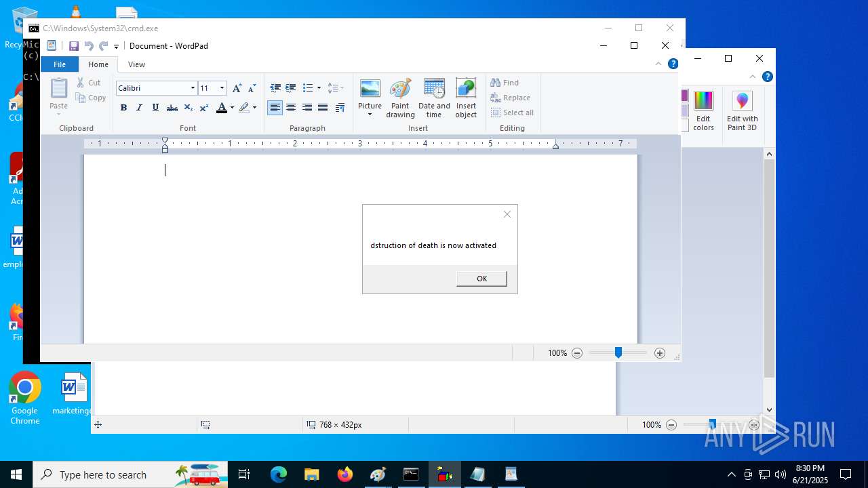This screenshot has height=488, width=868.
Task: Open Replace in the Editing group
Action: [510, 98]
